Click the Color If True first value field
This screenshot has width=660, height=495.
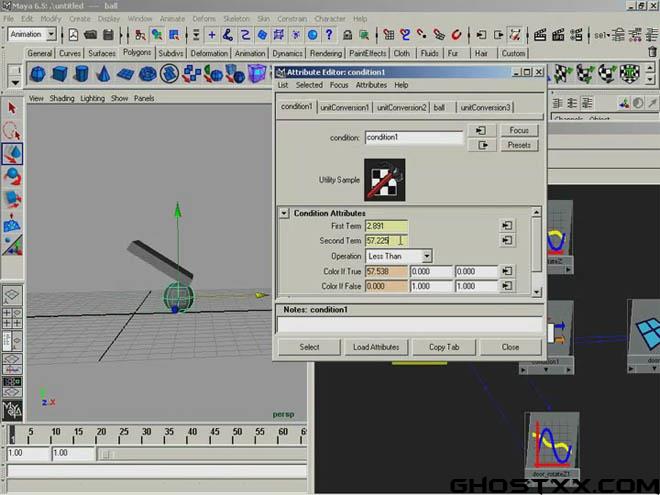(386, 271)
